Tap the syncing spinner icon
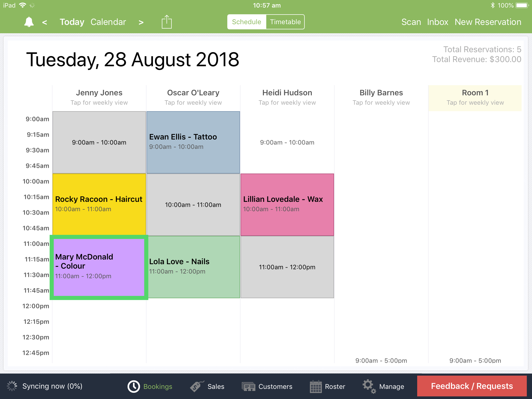Viewport: 532px width, 399px height. point(12,386)
